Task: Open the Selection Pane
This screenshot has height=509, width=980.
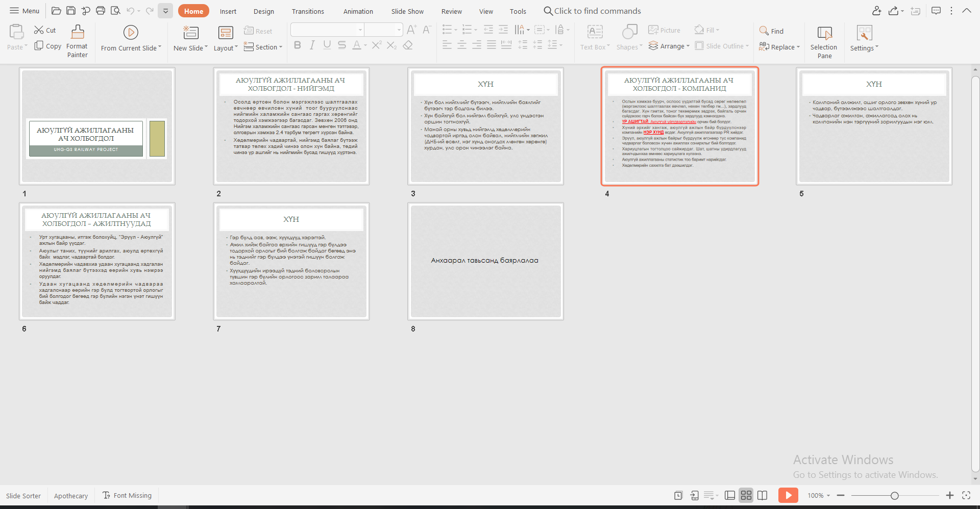Action: tap(824, 34)
